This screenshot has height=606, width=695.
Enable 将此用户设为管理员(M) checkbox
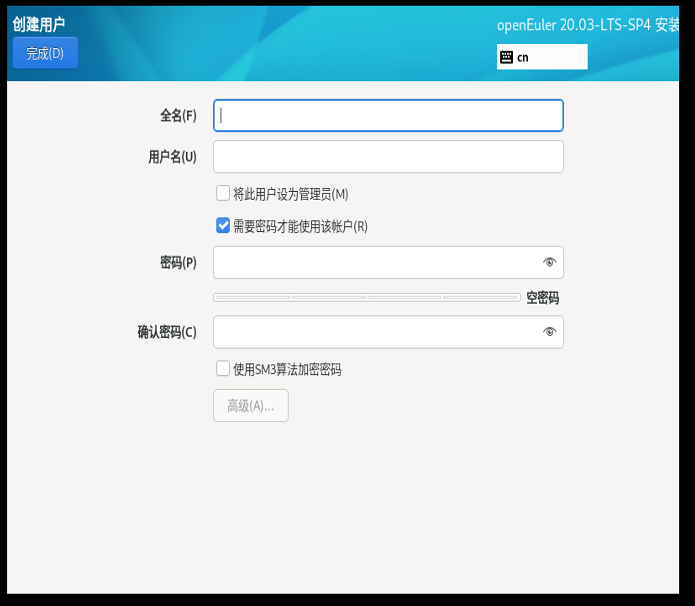223,193
